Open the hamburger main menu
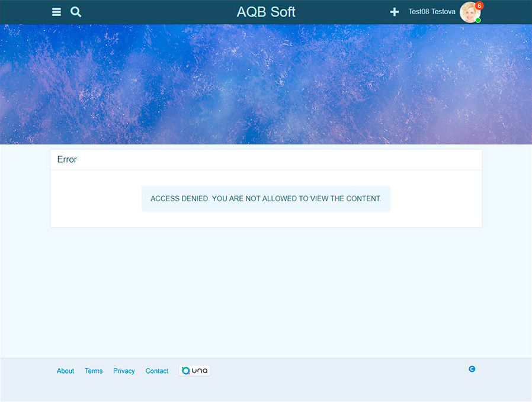532x402 pixels. (x=56, y=12)
